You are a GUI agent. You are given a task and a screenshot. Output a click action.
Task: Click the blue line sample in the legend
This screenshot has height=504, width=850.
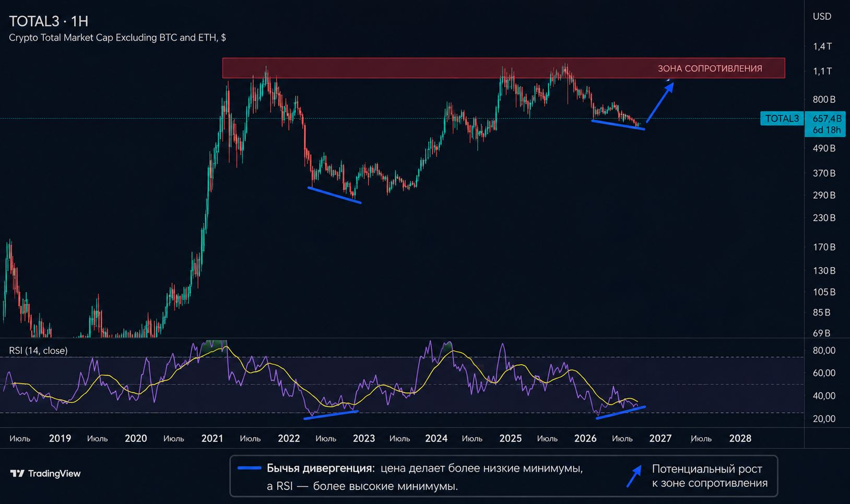pos(249,468)
